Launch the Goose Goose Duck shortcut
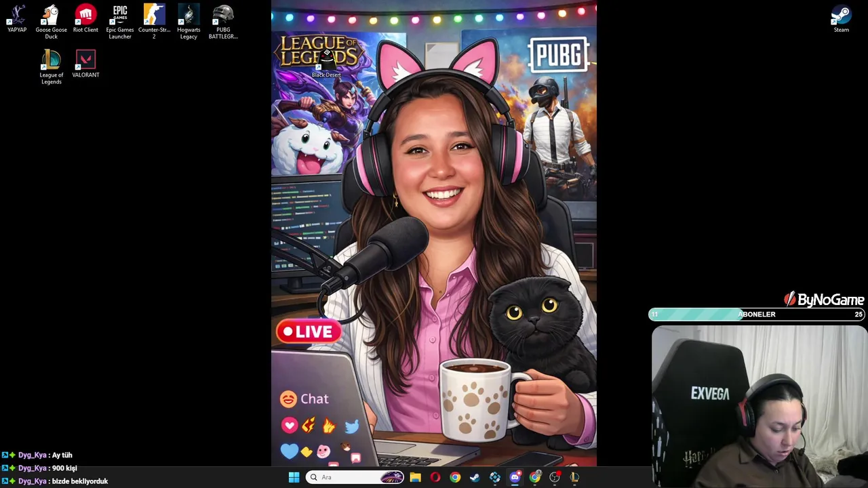Image resolution: width=868 pixels, height=488 pixels. 51,22
